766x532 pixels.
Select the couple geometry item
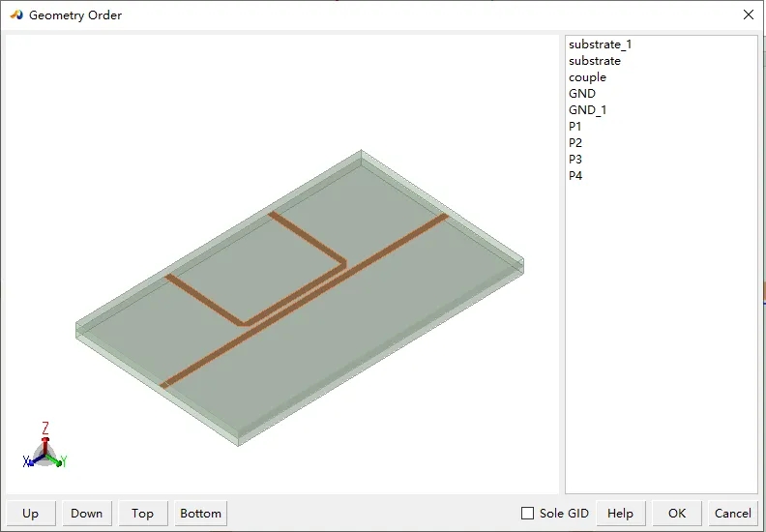click(x=587, y=77)
